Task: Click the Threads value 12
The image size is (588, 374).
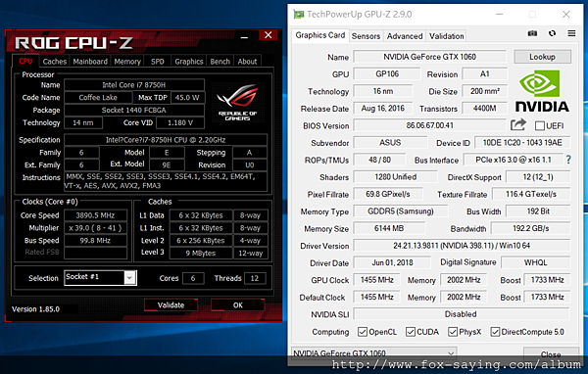Action: [255, 278]
